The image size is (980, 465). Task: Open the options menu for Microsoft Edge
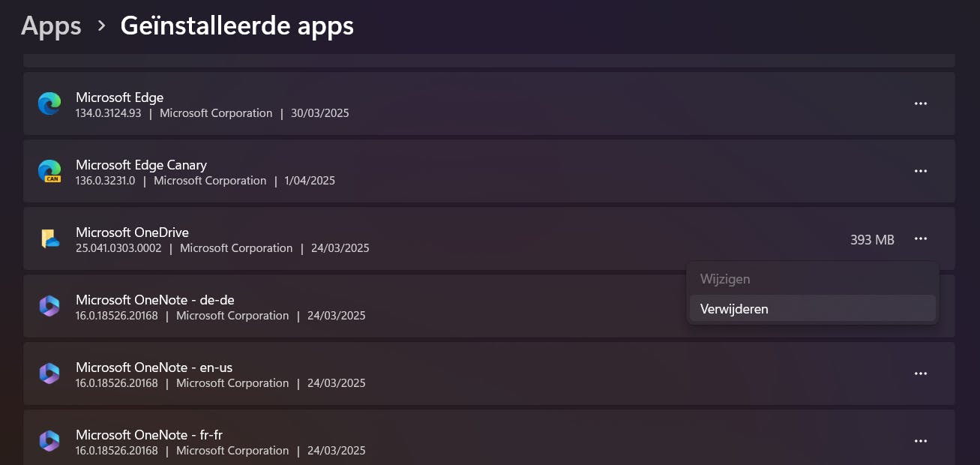point(921,103)
